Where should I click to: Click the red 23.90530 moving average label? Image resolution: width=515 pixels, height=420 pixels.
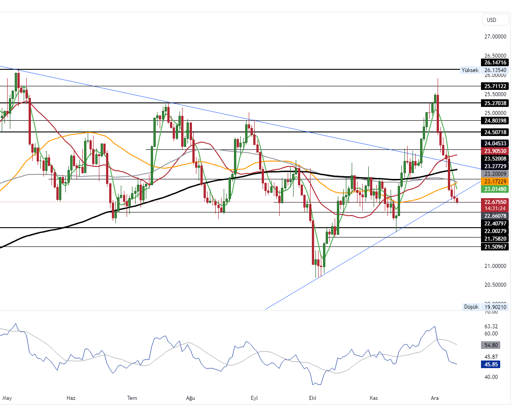coord(495,151)
